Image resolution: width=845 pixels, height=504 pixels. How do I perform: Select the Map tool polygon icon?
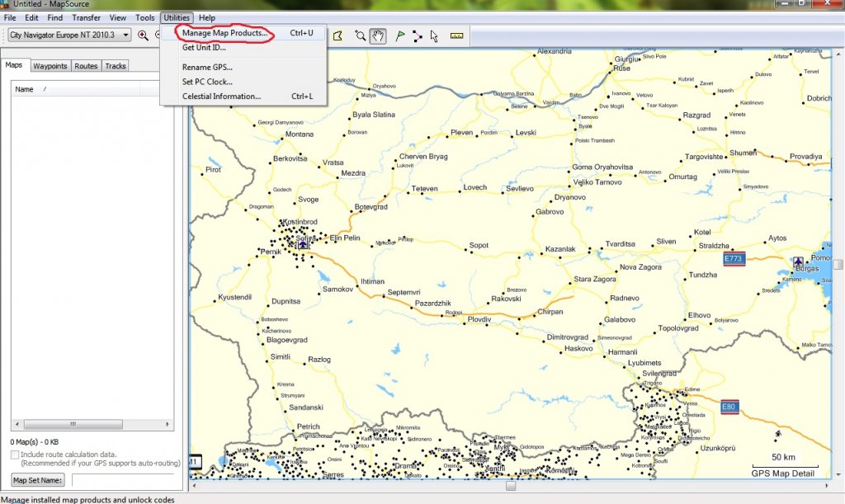click(337, 35)
